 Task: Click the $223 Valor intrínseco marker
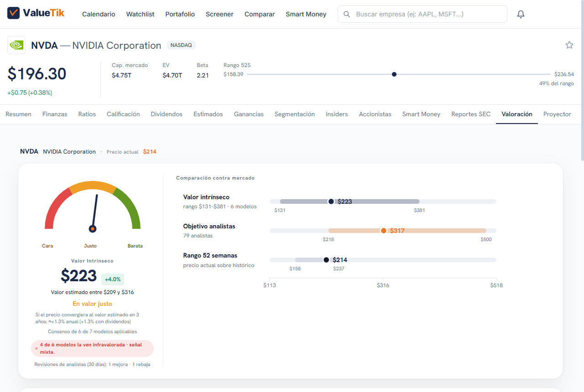point(331,201)
